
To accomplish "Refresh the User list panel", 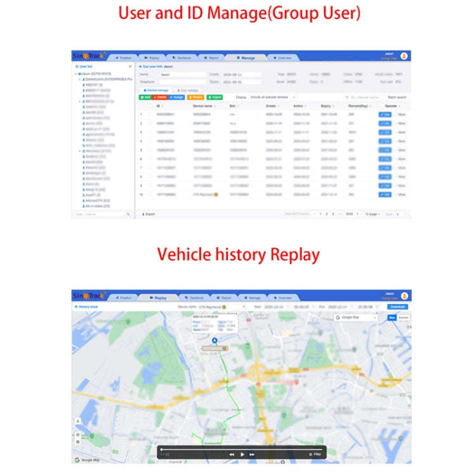I will [130, 67].
